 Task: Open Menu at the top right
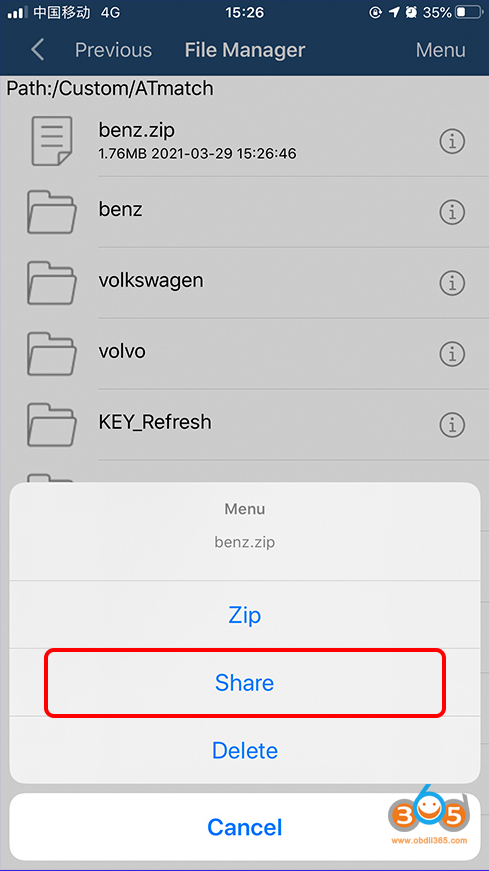pyautogui.click(x=441, y=50)
